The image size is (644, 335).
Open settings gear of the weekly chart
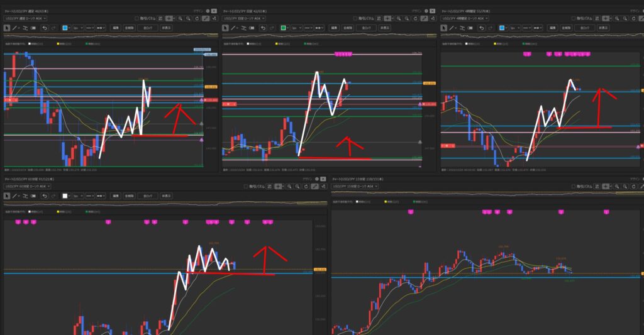coord(208,11)
